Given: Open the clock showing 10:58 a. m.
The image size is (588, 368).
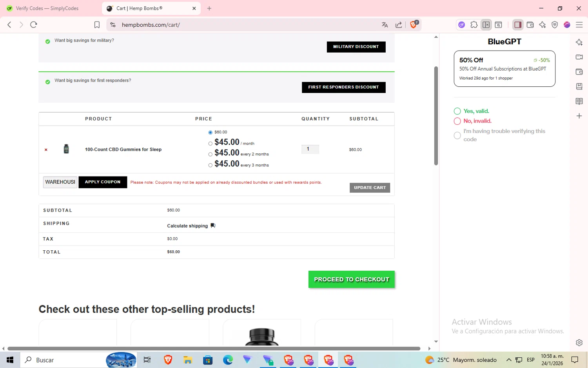Looking at the screenshot, I should pos(552,360).
